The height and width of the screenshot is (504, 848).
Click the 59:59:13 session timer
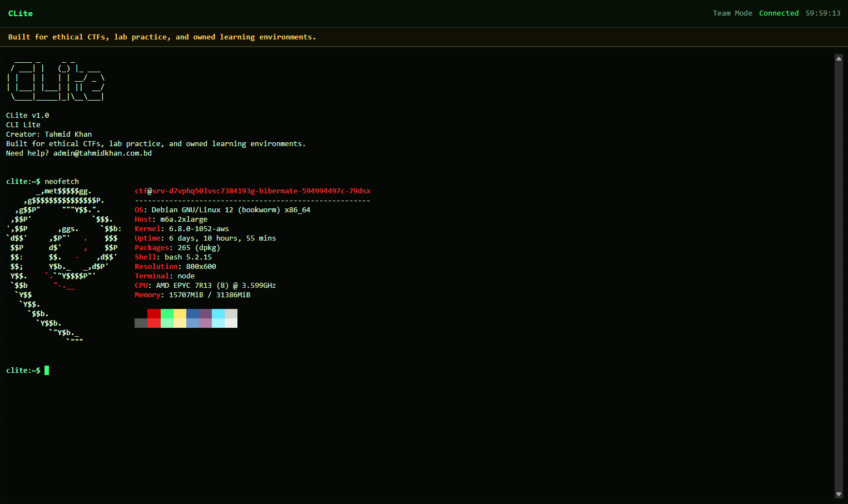823,13
